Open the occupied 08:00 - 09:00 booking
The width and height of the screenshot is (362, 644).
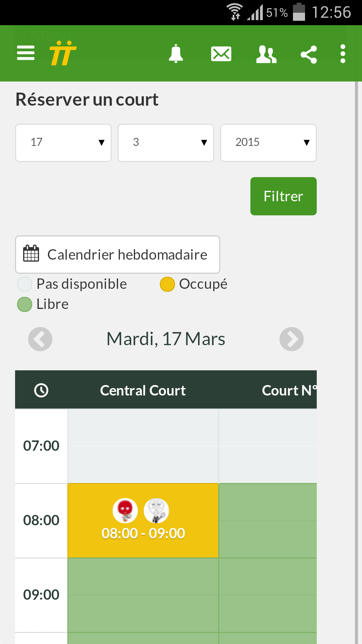click(143, 521)
